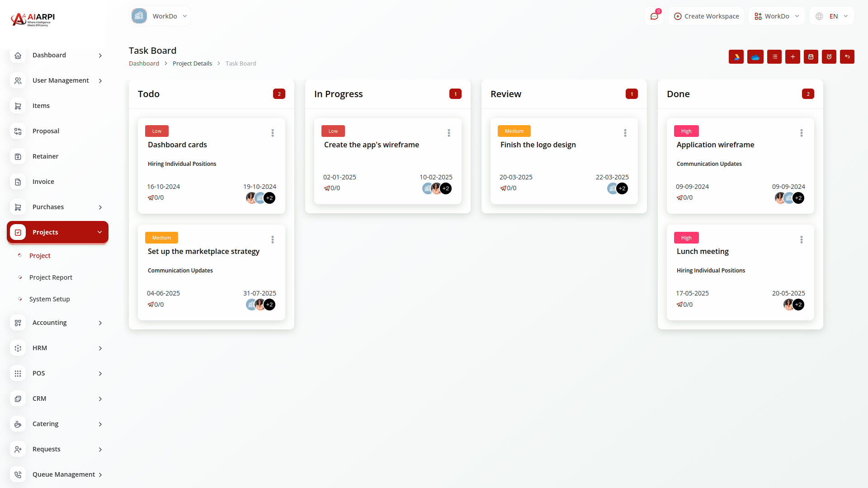This screenshot has height=488, width=868.
Task: Open the Finish the logo design task
Action: [x=538, y=145]
